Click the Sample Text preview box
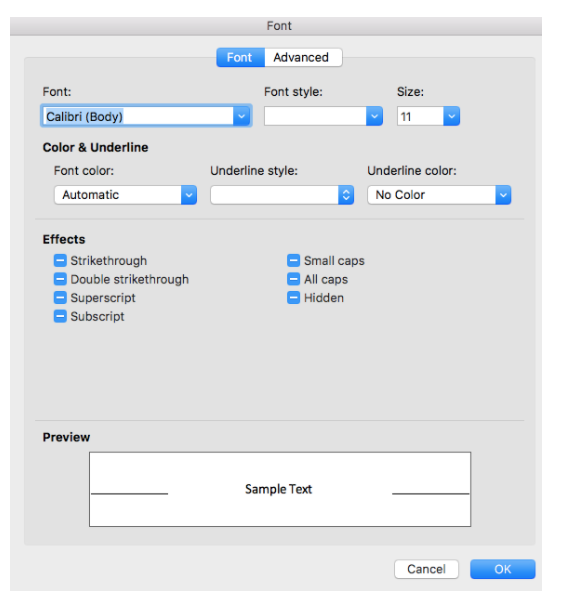568x611 pixels. click(x=280, y=489)
